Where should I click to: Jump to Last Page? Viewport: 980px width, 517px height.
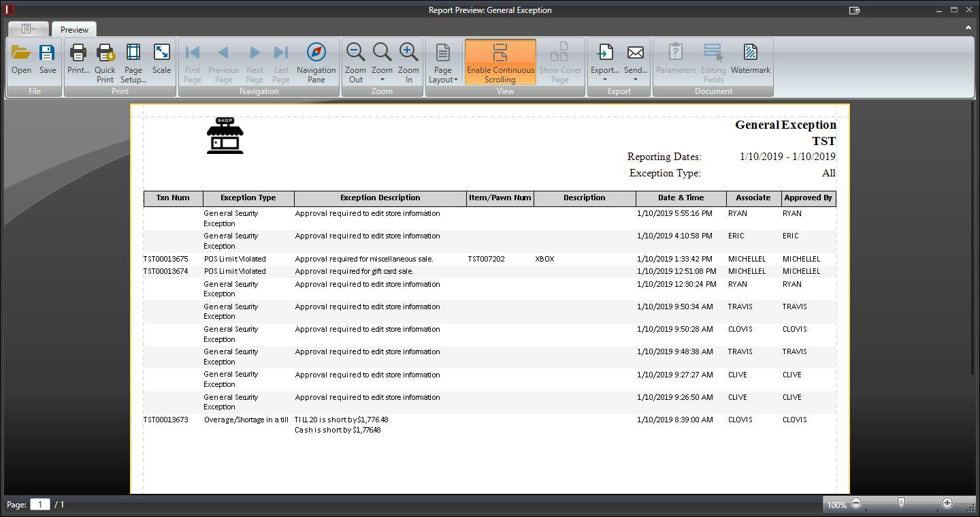pos(281,63)
